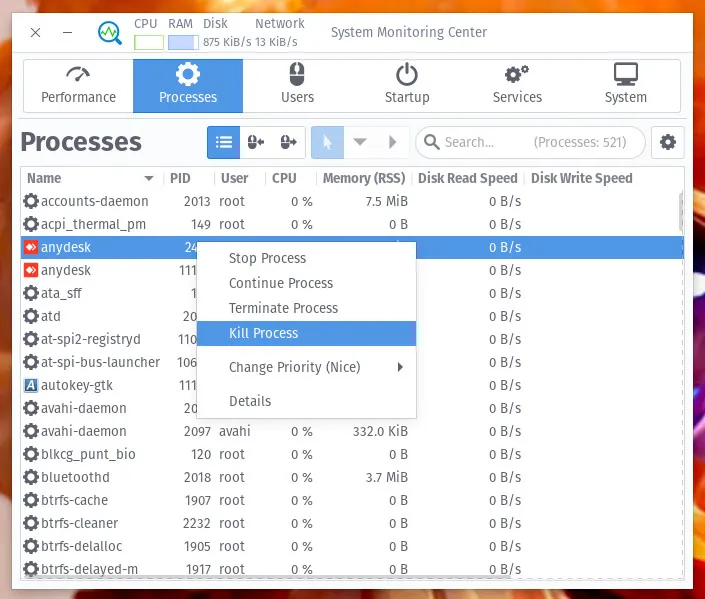Viewport: 705px width, 599px height.
Task: Click the Change Priority submenu arrow
Action: (400, 367)
